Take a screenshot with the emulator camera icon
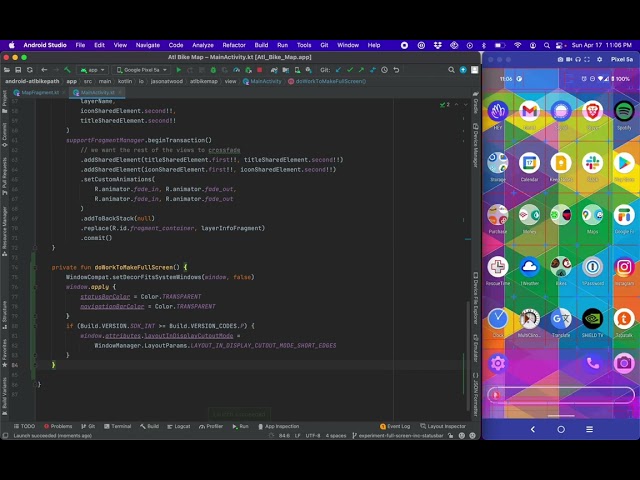The width and height of the screenshot is (640, 480). pos(560,59)
